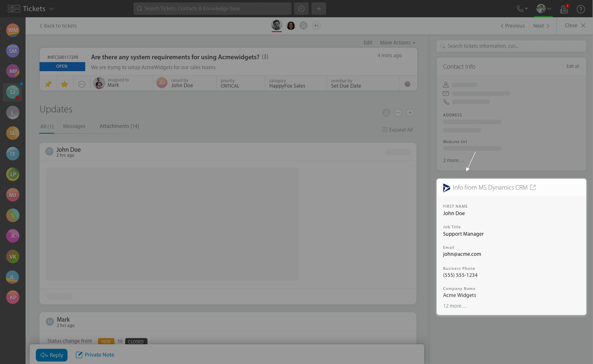
Task: Show 12 more CRM fields
Action: [x=455, y=306]
